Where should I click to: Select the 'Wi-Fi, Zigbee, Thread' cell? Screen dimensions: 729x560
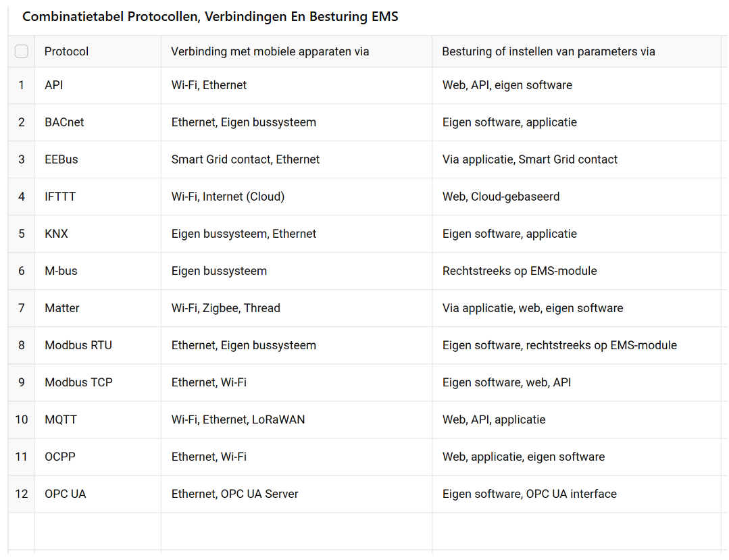pyautogui.click(x=297, y=309)
